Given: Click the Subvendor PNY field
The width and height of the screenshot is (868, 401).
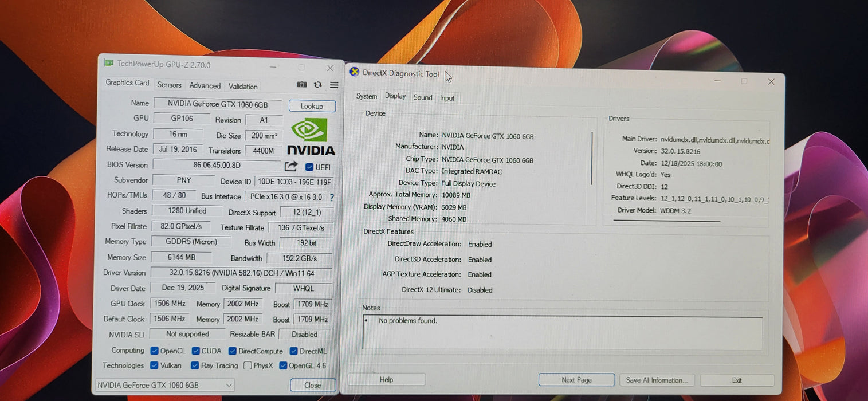Looking at the screenshot, I should (183, 180).
